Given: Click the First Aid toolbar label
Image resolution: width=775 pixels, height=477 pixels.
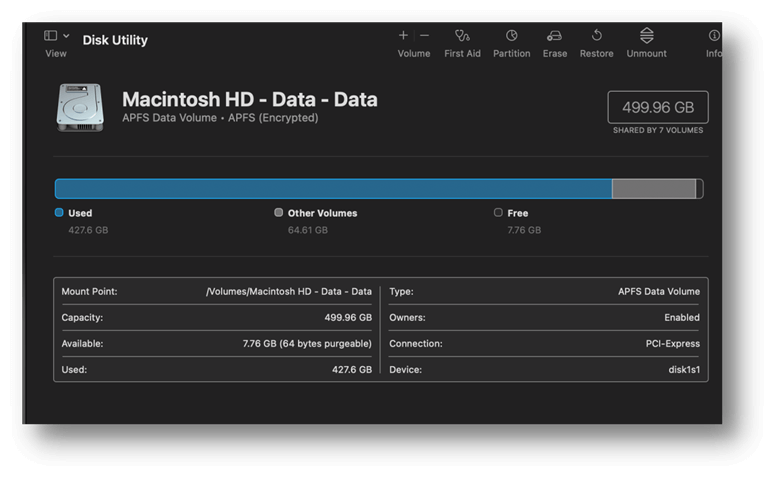Looking at the screenshot, I should (x=462, y=53).
